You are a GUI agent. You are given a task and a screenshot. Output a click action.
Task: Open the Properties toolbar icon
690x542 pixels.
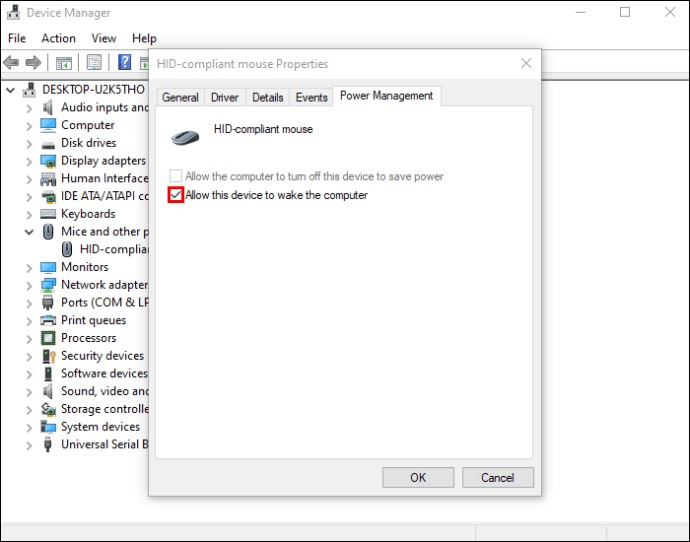click(94, 62)
